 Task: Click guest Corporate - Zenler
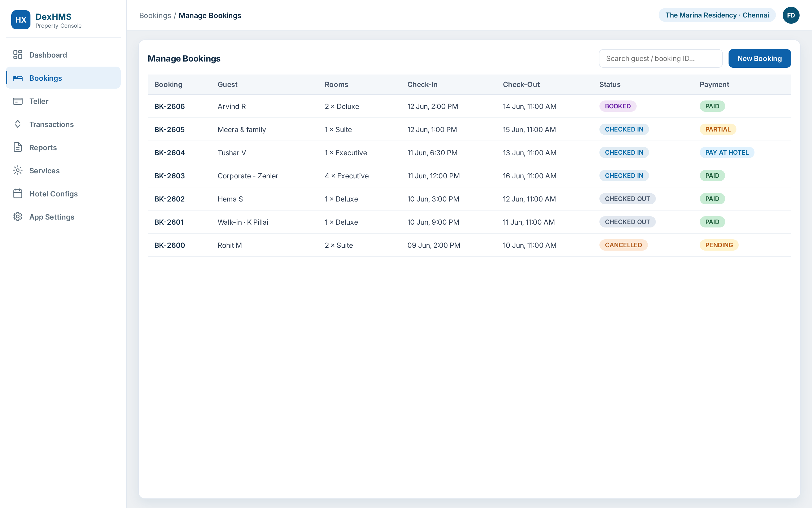(x=248, y=176)
